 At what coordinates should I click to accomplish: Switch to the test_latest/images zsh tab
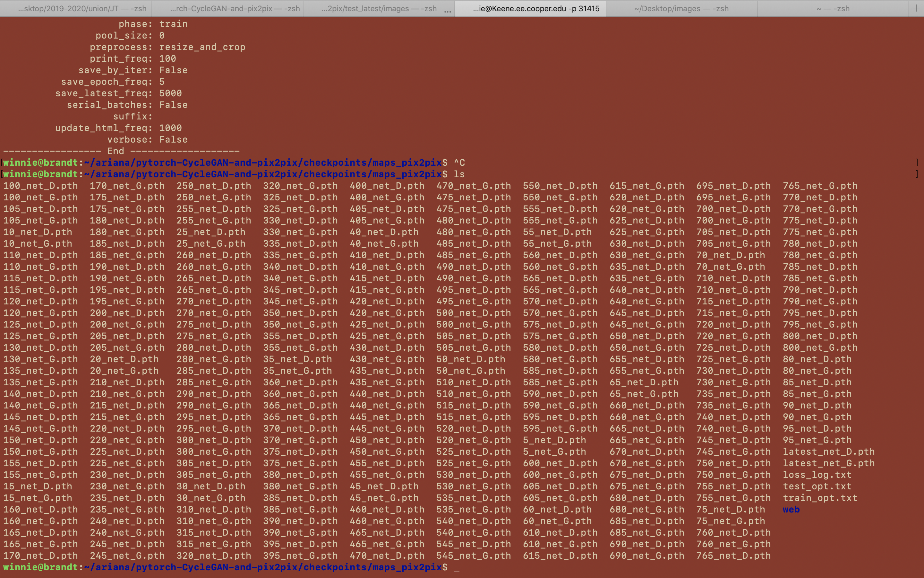pos(379,8)
